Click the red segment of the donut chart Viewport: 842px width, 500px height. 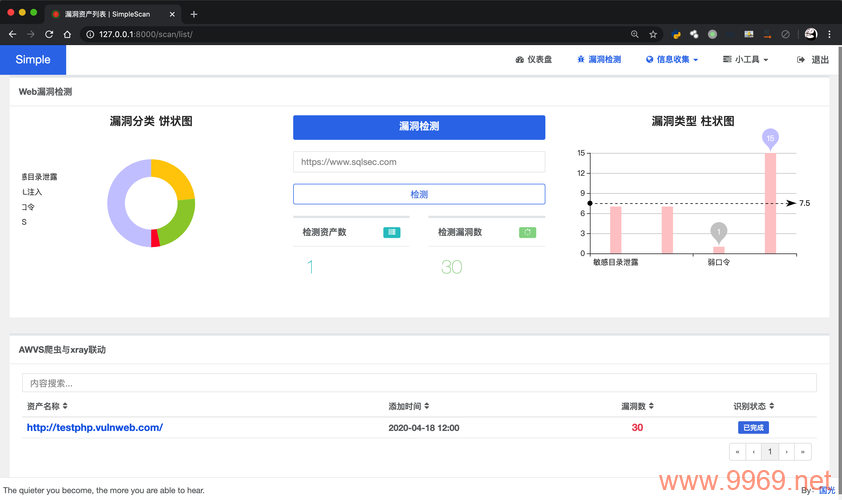[155, 238]
